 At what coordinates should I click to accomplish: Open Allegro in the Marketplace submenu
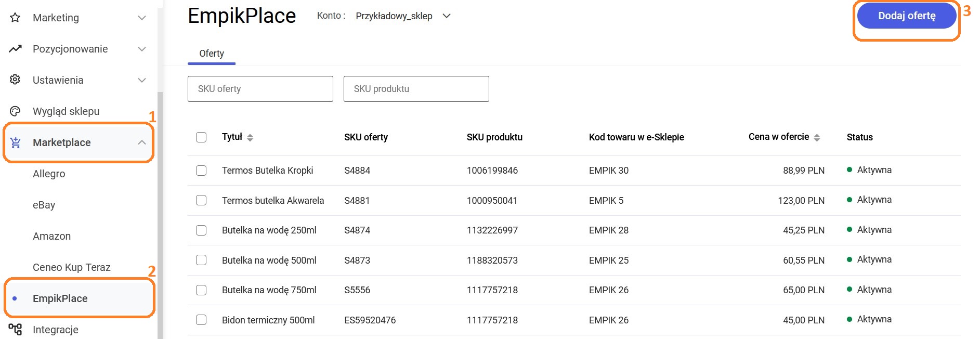pyautogui.click(x=49, y=174)
